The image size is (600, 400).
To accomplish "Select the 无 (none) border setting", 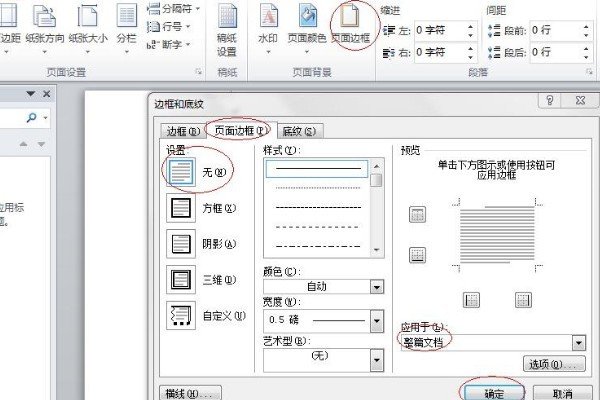I will 197,172.
